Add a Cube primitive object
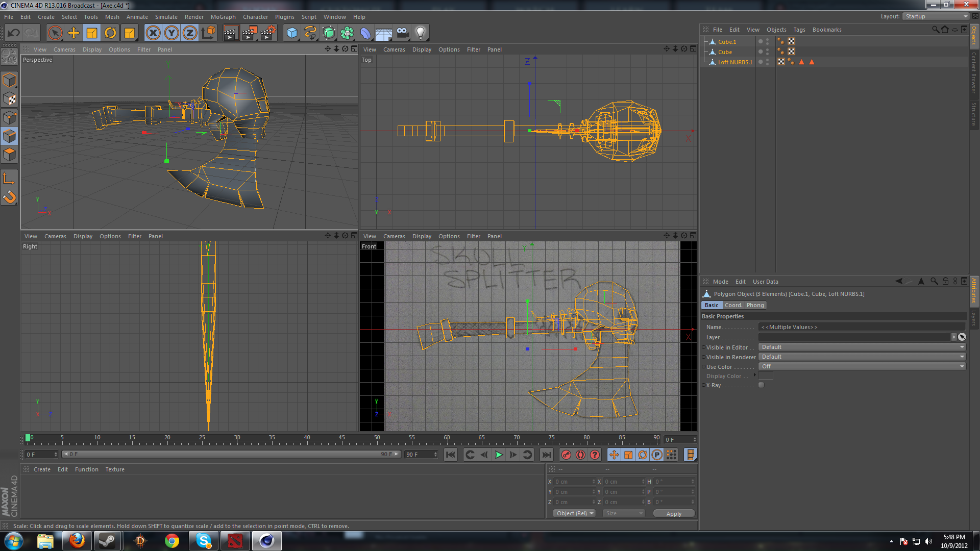The height and width of the screenshot is (551, 980). click(x=292, y=33)
